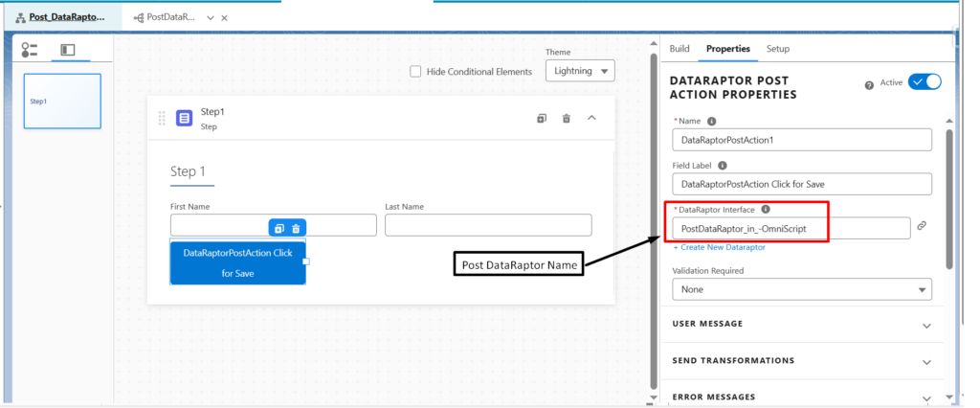This screenshot has width=980, height=408.
Task: Delete Step1 using the header trash icon
Action: [567, 118]
